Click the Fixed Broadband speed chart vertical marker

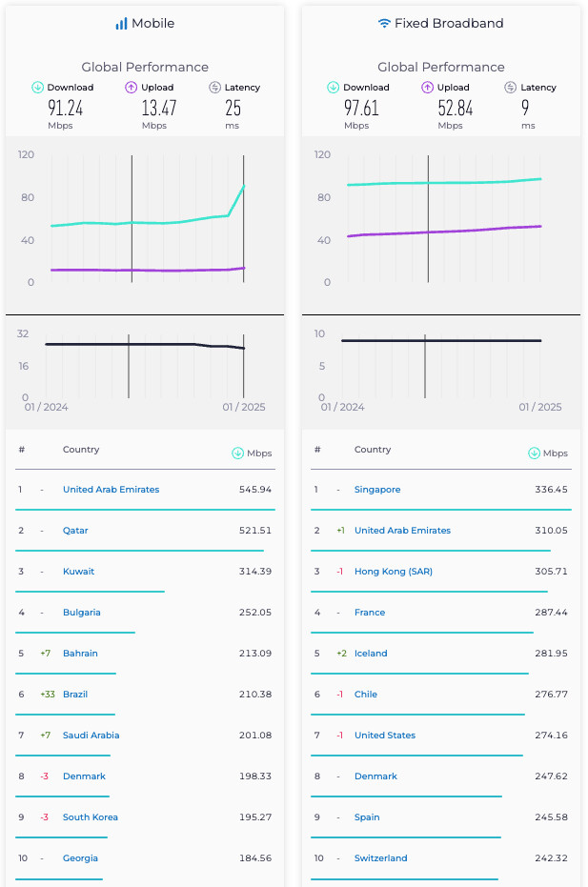[x=428, y=219]
